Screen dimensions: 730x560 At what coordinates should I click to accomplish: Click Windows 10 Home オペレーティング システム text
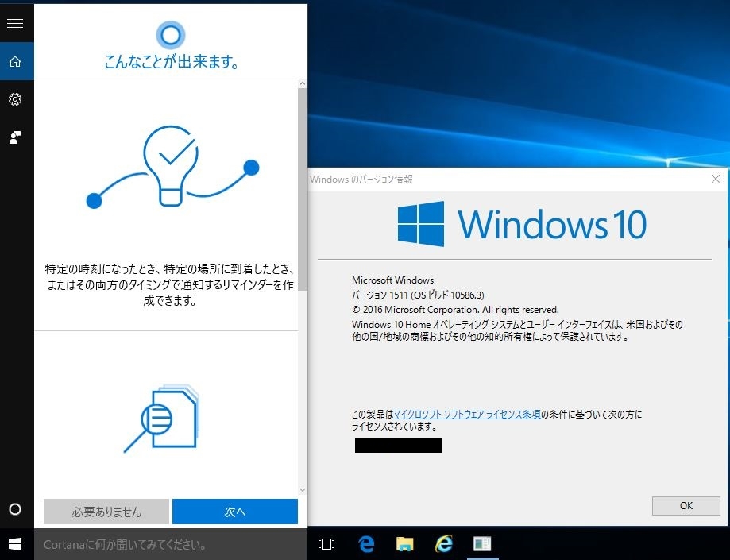click(x=517, y=330)
